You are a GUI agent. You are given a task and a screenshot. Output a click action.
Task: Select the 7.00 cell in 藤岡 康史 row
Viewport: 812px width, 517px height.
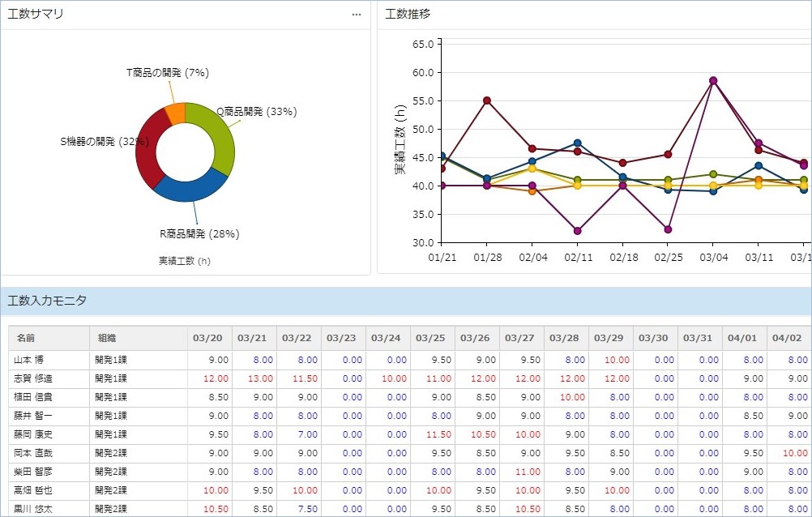tap(306, 434)
